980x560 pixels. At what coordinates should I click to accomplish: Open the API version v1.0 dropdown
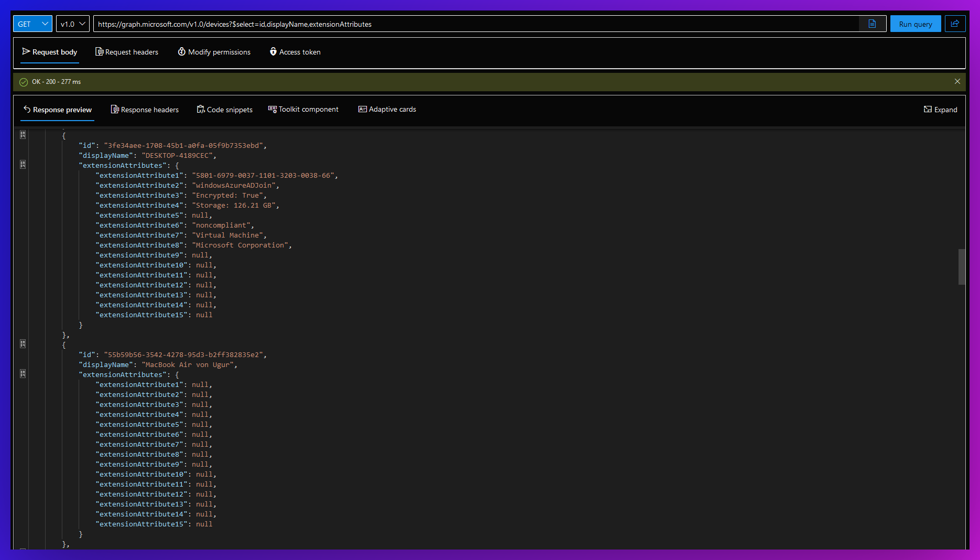[72, 24]
